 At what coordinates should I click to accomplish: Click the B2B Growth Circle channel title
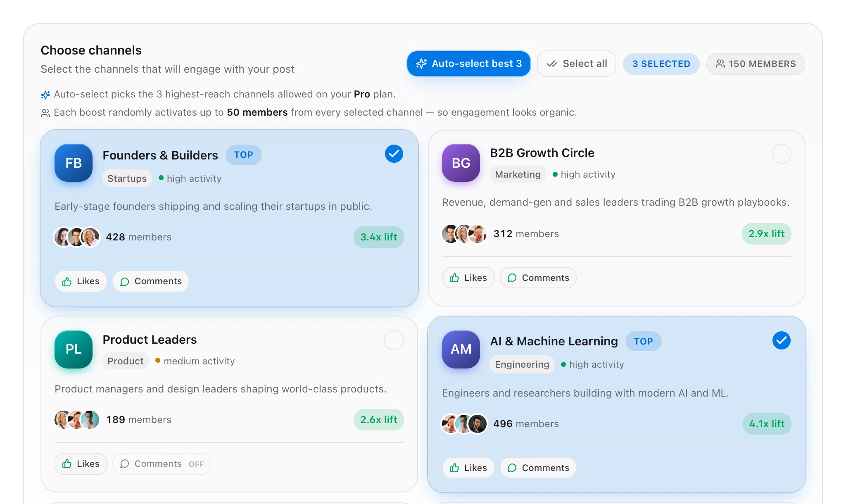(542, 153)
